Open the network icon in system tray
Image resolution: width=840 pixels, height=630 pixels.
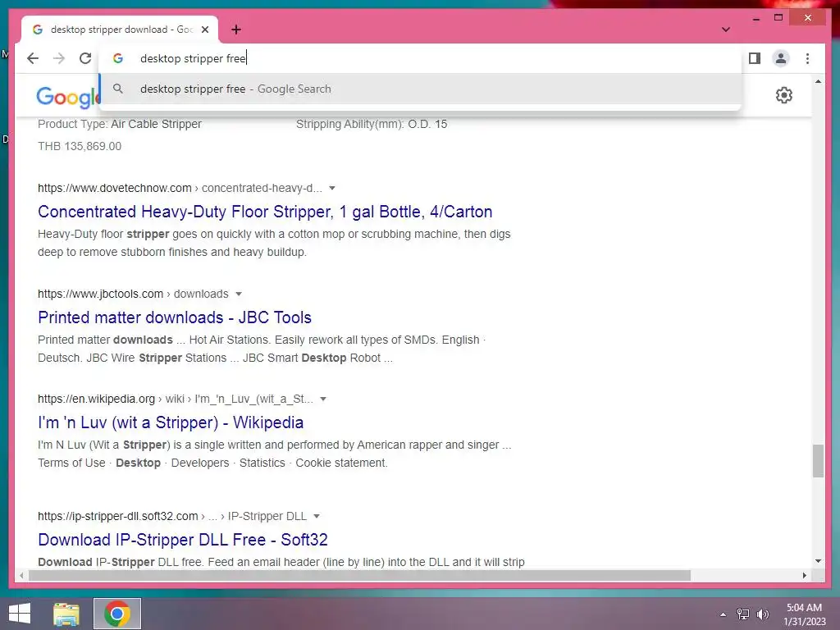(x=743, y=614)
